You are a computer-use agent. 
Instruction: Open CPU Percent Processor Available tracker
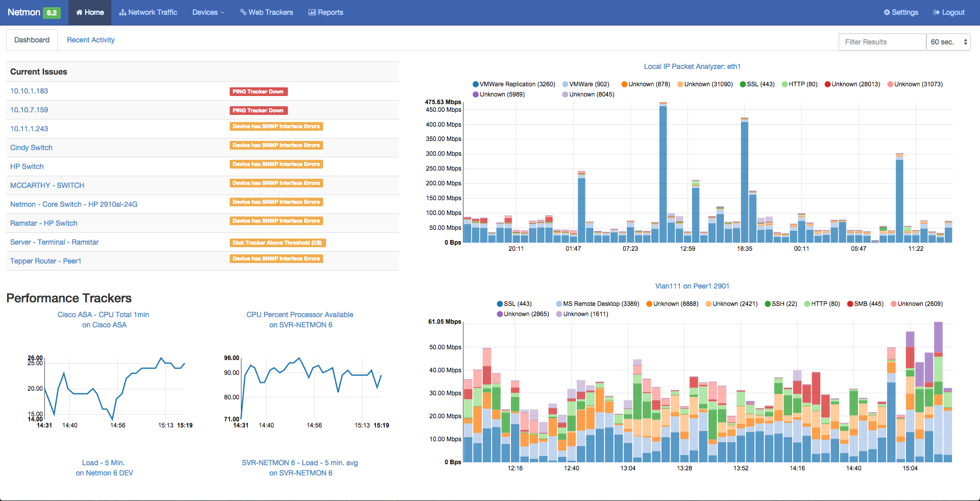coord(300,320)
